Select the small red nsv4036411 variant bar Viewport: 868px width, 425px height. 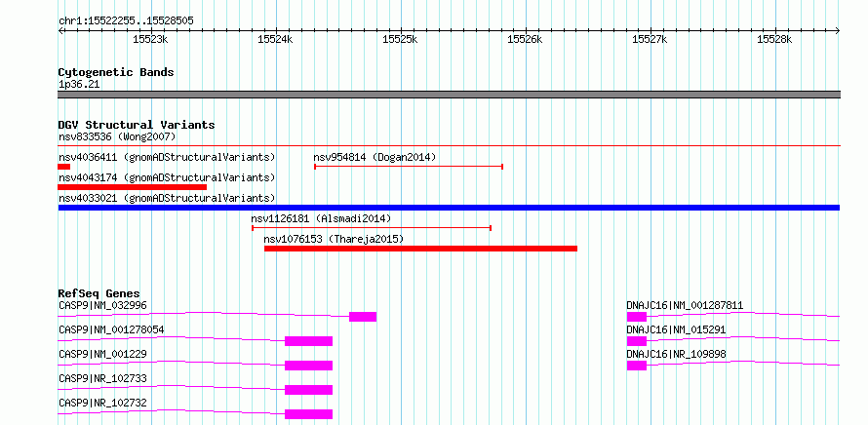click(x=64, y=167)
